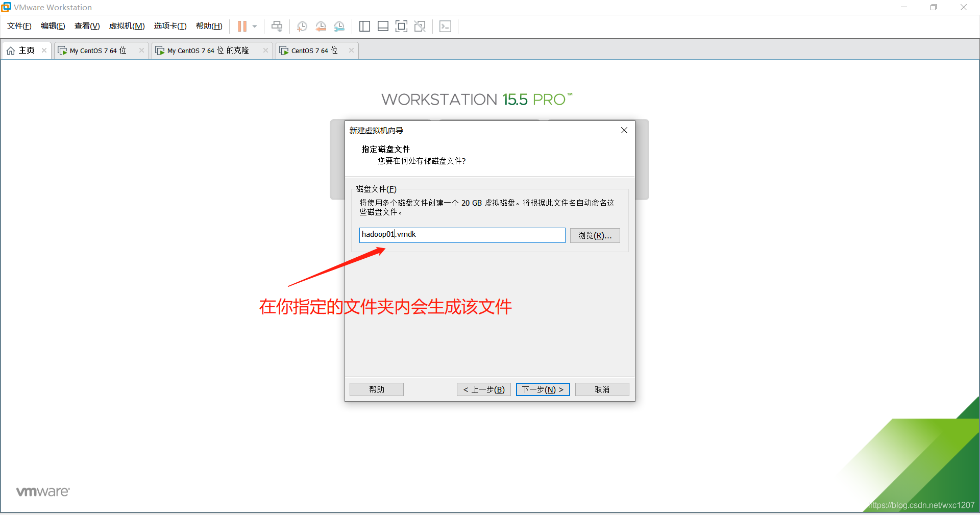Click the send Ctrl+Alt+Del toolbar icon
The height and width of the screenshot is (515, 980).
[x=277, y=26]
